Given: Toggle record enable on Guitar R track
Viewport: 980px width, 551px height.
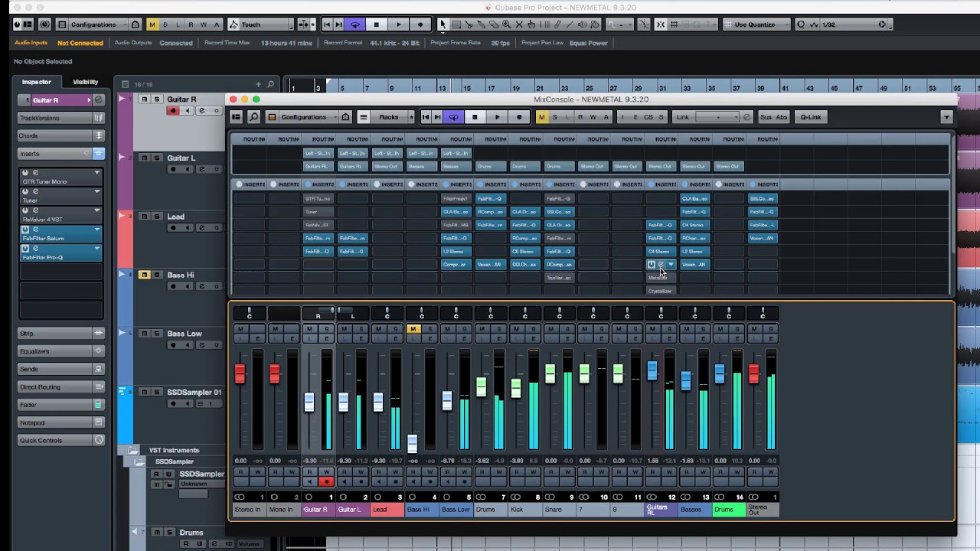Looking at the screenshot, I should (x=173, y=111).
